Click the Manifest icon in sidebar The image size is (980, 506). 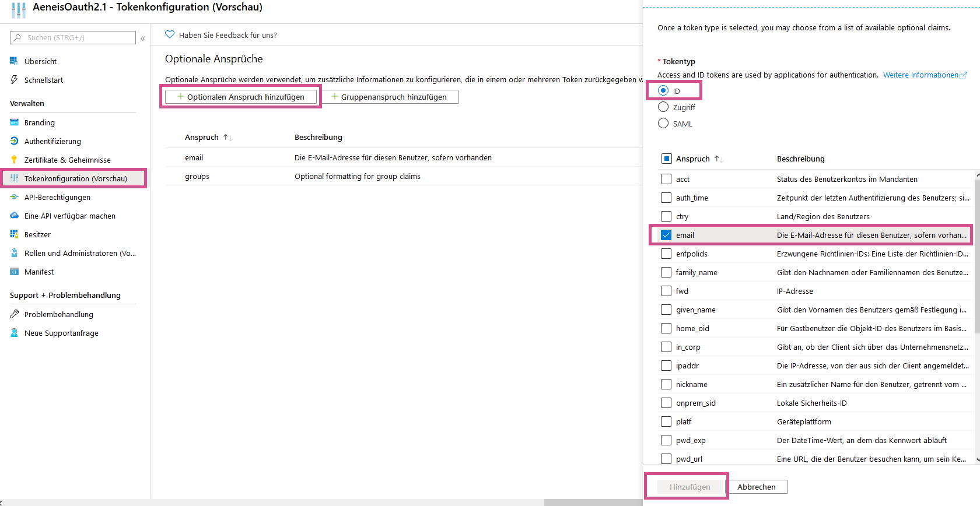pyautogui.click(x=14, y=272)
